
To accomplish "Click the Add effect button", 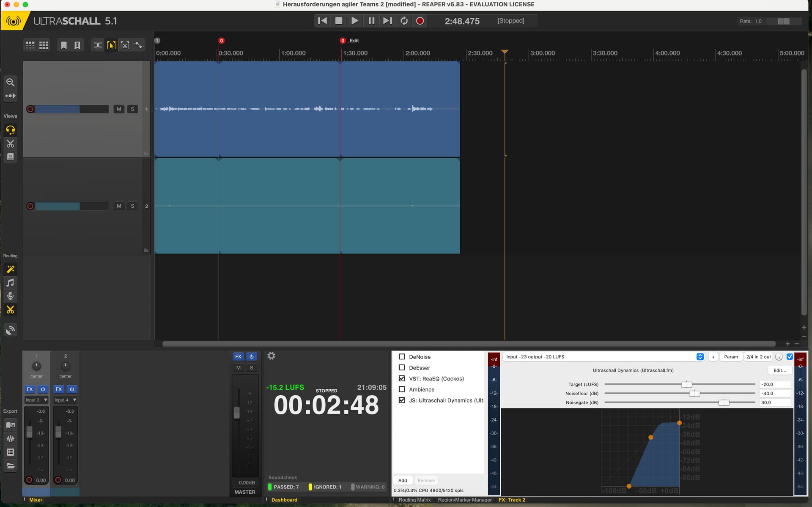I will pos(403,480).
